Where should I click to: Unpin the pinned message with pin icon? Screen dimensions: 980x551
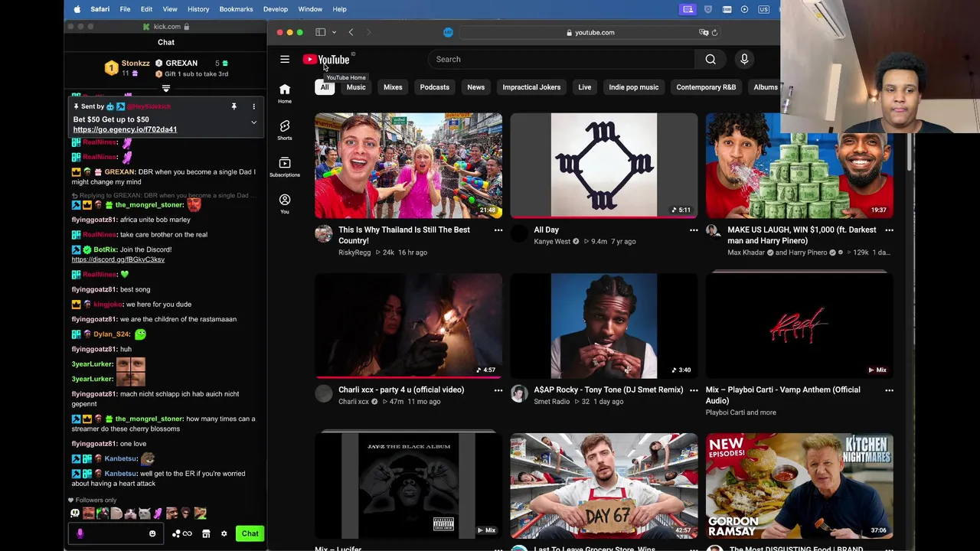click(234, 106)
